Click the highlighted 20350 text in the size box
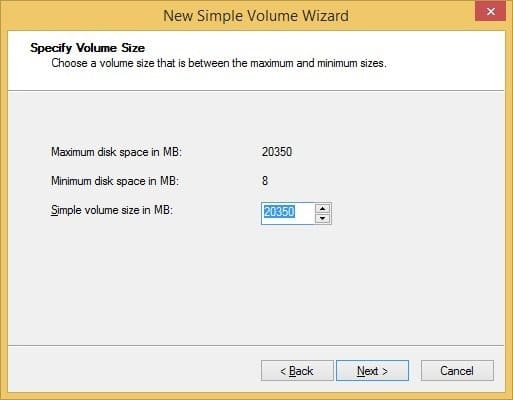This screenshot has width=513, height=400. click(x=279, y=212)
